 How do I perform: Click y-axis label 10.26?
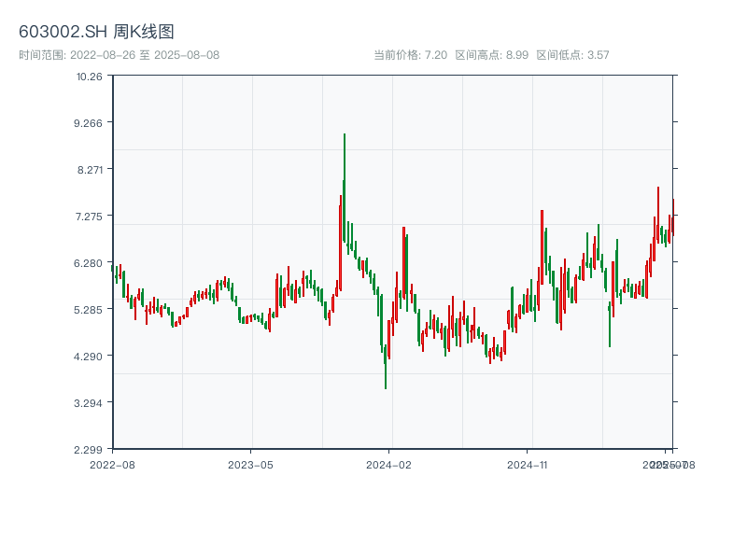[89, 77]
